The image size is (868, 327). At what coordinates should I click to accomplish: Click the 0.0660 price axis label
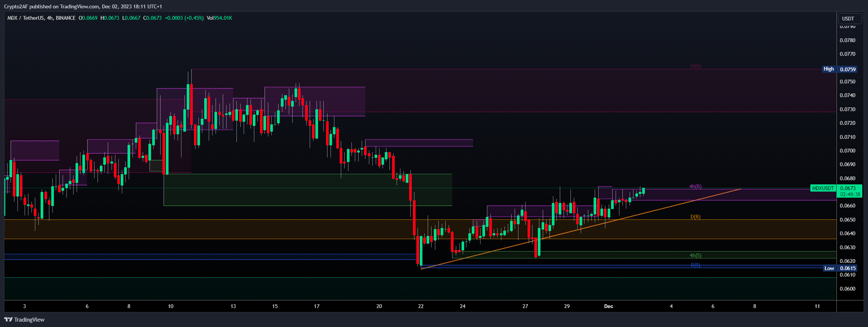[x=848, y=206]
